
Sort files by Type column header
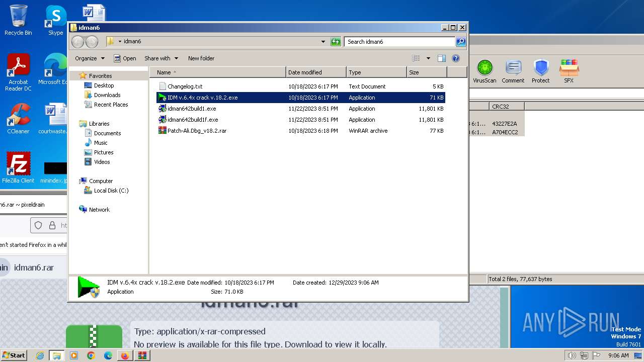click(376, 72)
